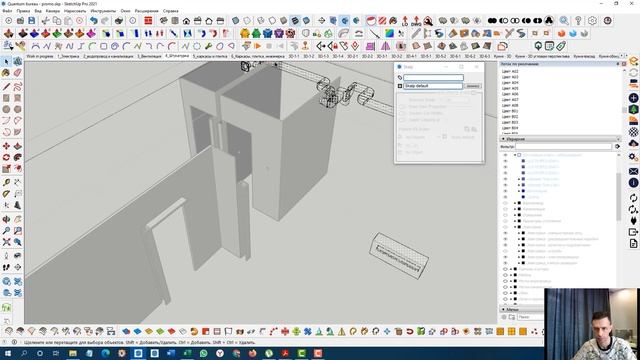Image resolution: width=640 pixels, height=360 pixels.
Task: Click the Save floppy disk icon
Action: [x=31, y=20]
